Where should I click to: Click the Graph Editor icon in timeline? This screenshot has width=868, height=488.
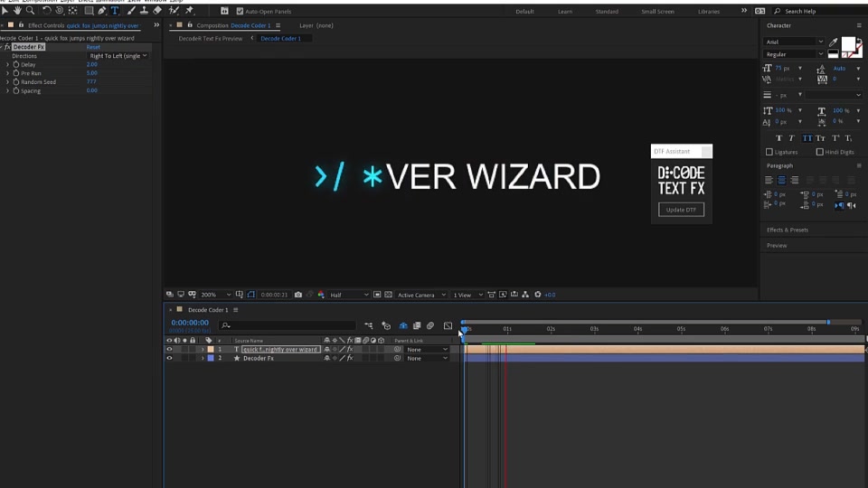coord(448,326)
